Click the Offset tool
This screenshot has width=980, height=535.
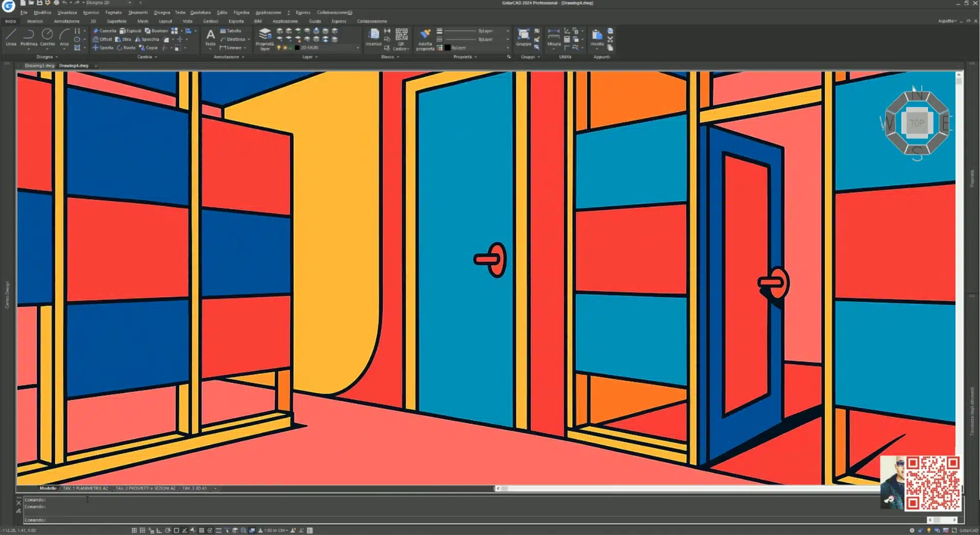click(103, 39)
